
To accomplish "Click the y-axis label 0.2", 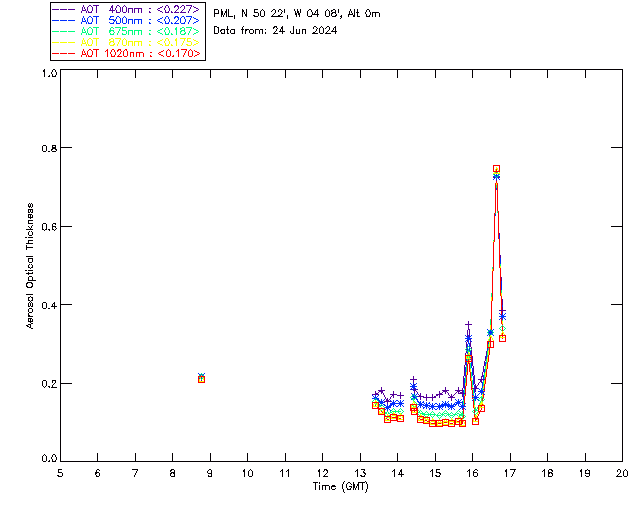I will point(49,384).
